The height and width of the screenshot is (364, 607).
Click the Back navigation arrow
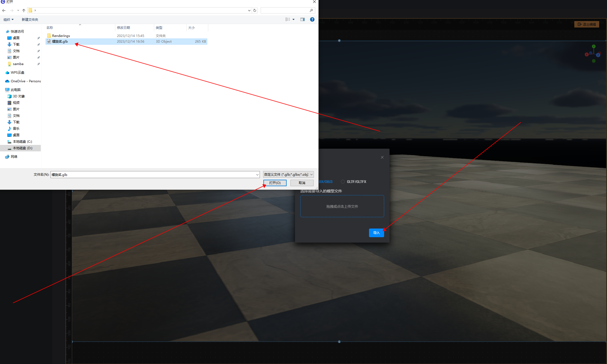(4, 11)
